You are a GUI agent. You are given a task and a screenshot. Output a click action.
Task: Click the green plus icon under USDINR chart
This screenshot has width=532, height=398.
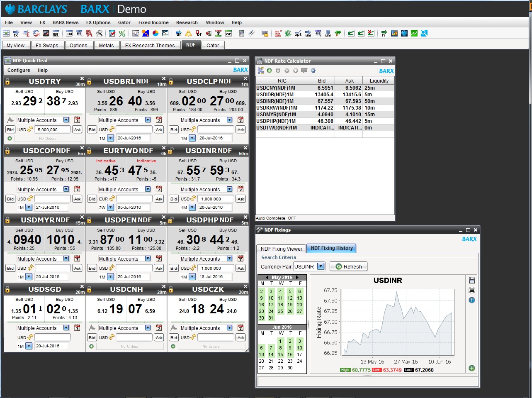(x=471, y=368)
